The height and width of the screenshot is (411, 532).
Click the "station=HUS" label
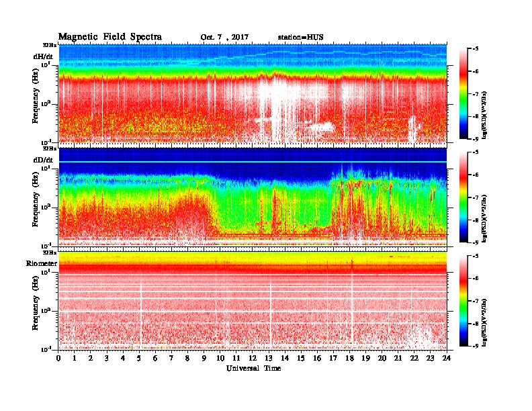pos(300,38)
